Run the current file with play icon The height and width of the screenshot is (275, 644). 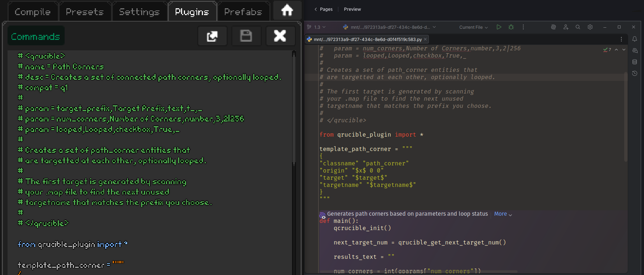point(499,27)
